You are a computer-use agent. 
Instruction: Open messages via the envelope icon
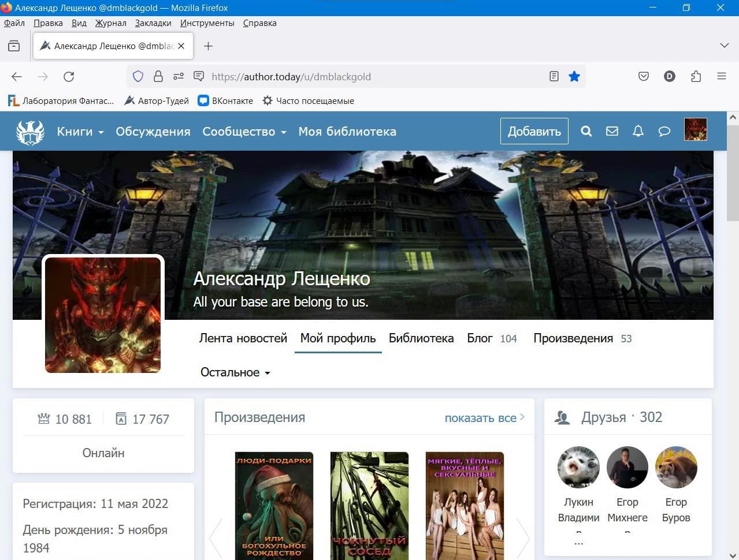(612, 132)
